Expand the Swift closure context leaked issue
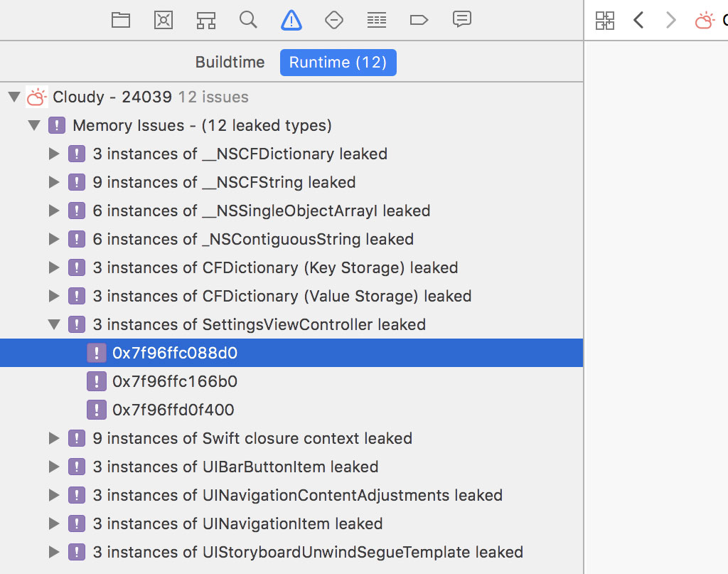728x574 pixels. click(55, 438)
